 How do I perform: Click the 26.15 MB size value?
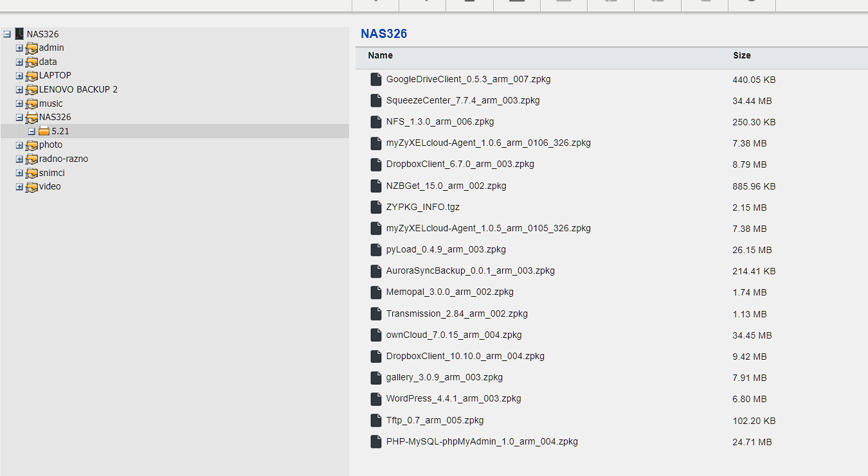point(752,250)
